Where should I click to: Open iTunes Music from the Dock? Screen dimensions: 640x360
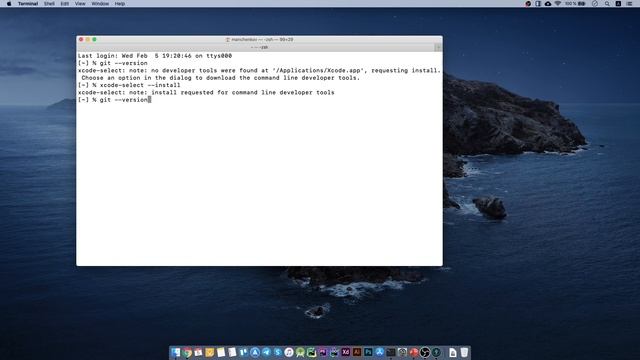coord(289,352)
